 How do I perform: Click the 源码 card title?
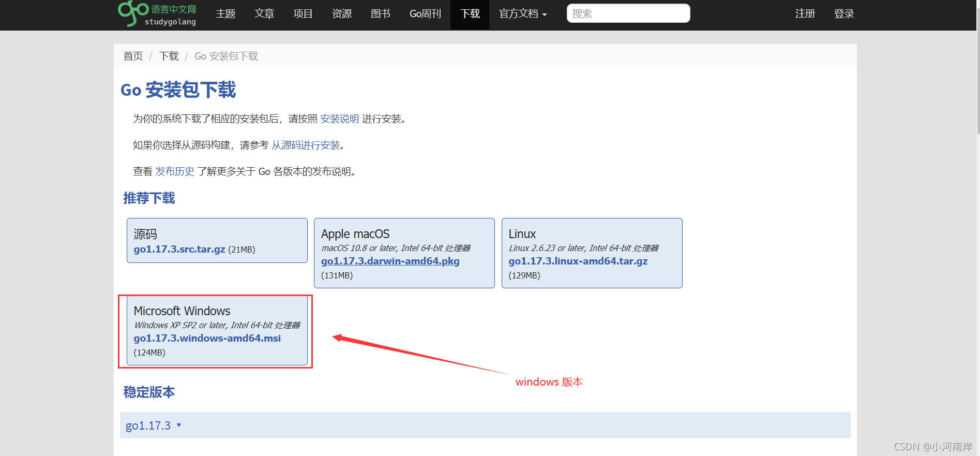[145, 234]
